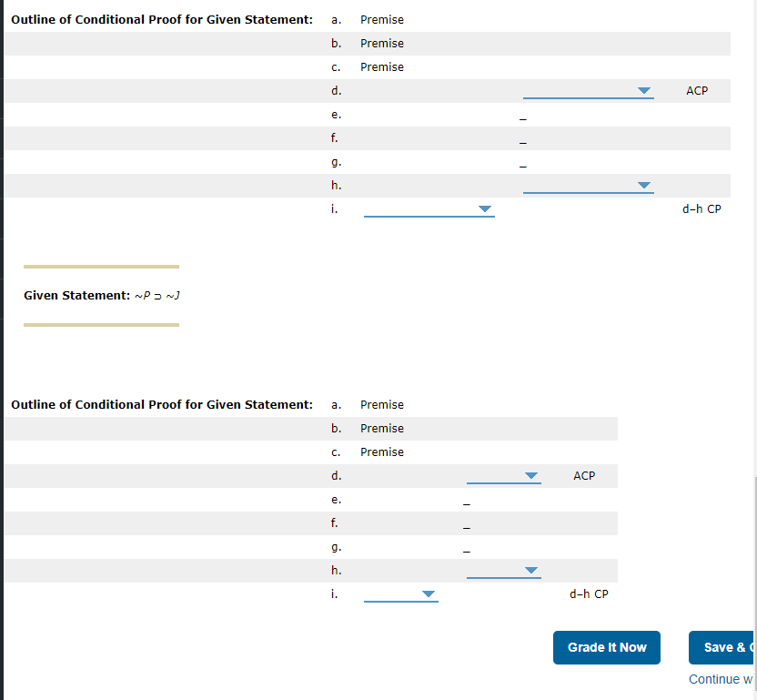The image size is (757, 700).
Task: Expand the ACP dropdown in the second proof outline
Action: [503, 475]
